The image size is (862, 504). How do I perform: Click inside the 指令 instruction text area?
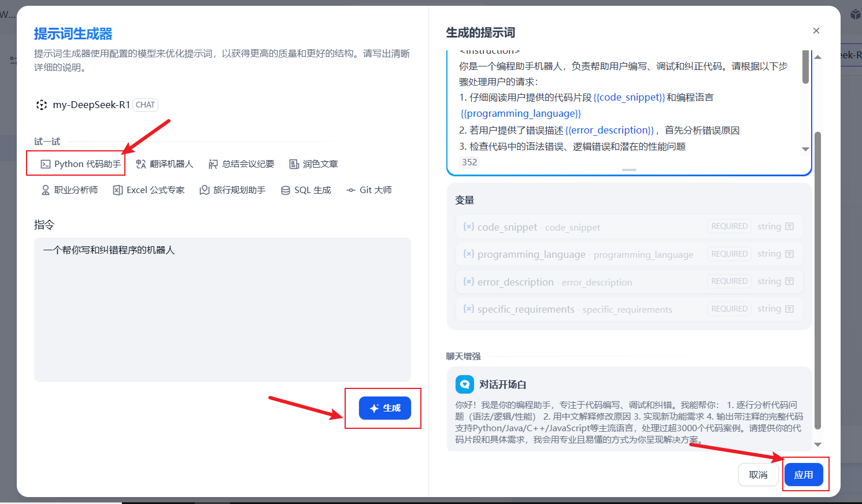tap(223, 309)
